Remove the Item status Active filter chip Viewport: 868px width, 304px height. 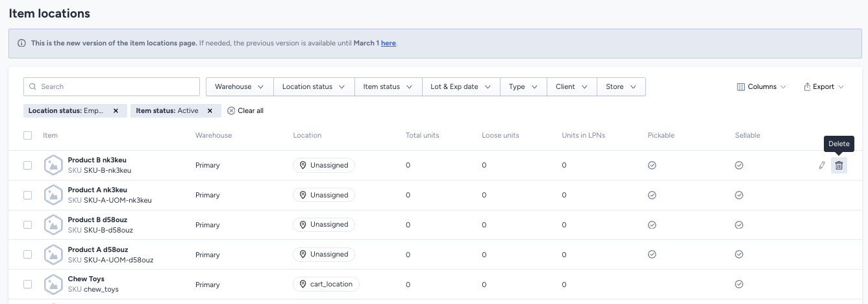[x=210, y=111]
